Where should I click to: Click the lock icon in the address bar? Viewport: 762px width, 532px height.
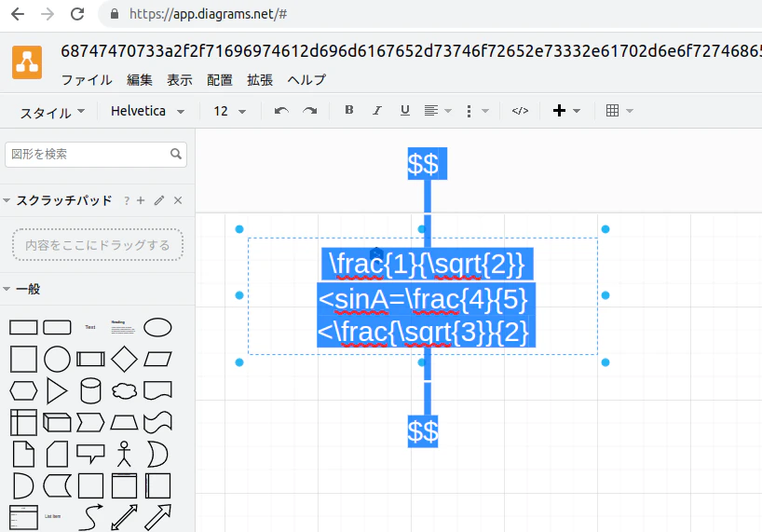pyautogui.click(x=115, y=14)
